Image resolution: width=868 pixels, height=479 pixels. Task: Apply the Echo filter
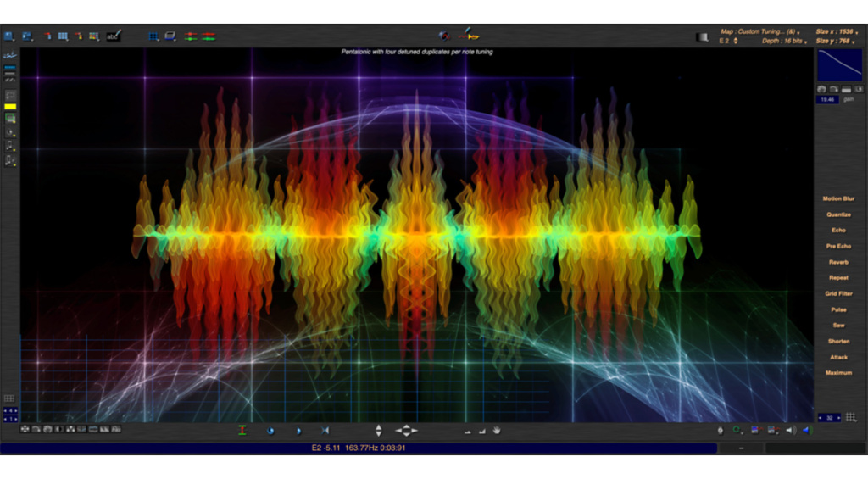(838, 231)
